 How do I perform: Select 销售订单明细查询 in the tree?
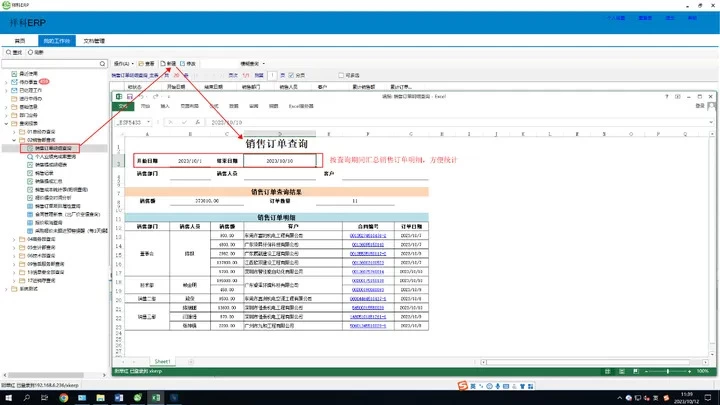pos(52,146)
